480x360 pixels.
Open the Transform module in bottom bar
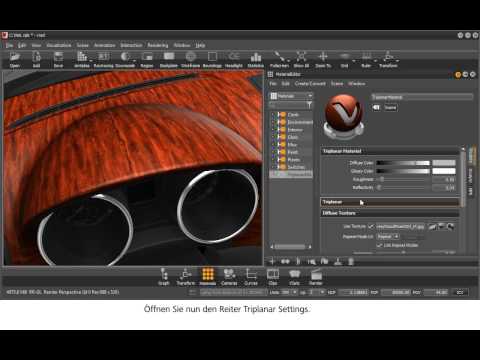pos(186,277)
